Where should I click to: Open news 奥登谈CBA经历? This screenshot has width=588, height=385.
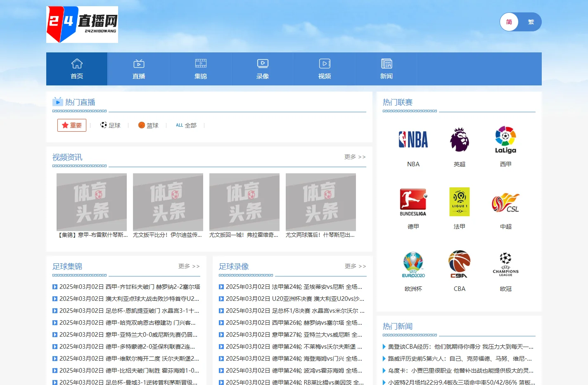click(x=461, y=346)
